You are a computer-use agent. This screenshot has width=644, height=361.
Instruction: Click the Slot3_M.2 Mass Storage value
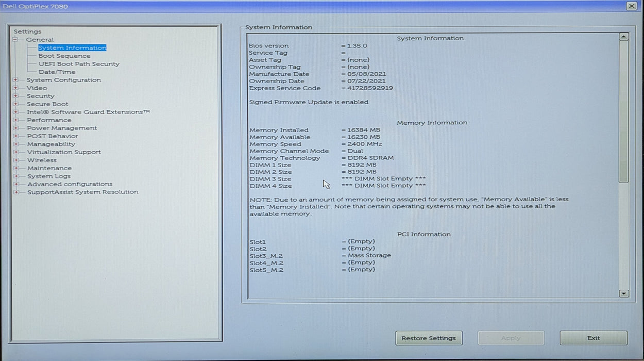click(369, 255)
